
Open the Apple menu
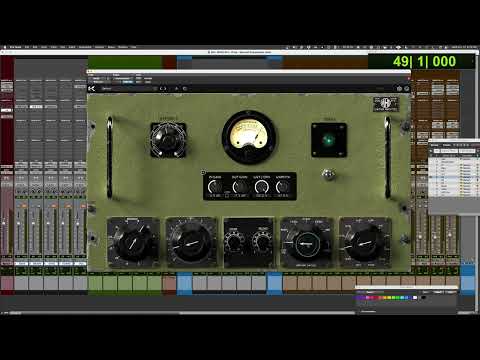tap(5, 47)
